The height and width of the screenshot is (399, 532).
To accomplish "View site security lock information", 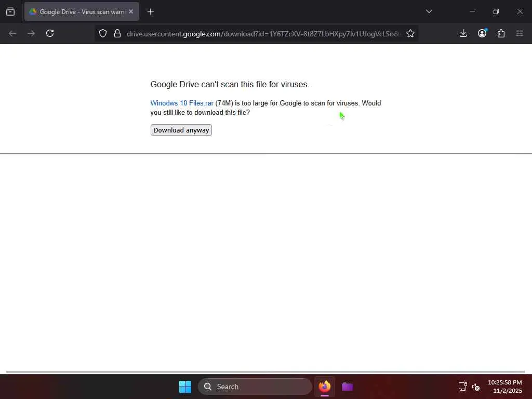I will [117, 33].
